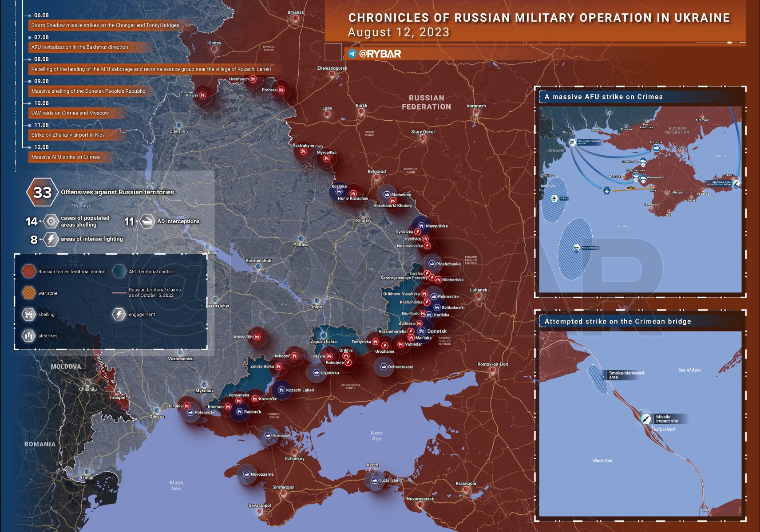
Task: Click the Klyusy shelling marker
Action: coord(203,95)
